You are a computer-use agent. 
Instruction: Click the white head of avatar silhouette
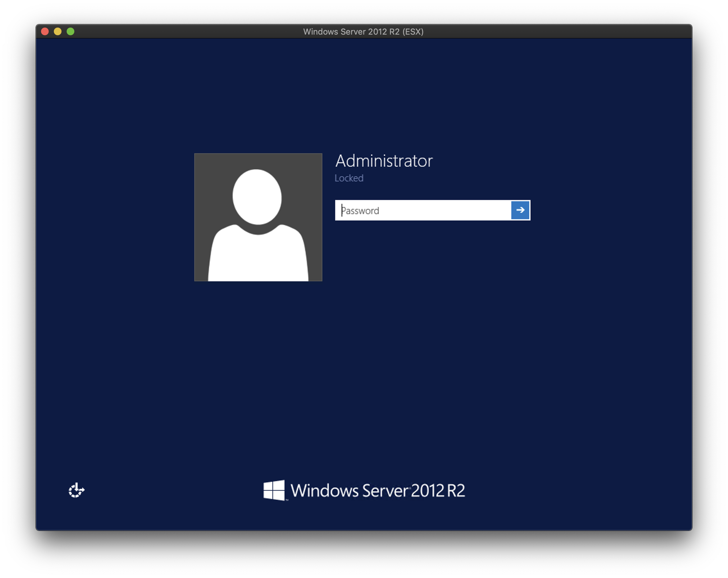(257, 196)
